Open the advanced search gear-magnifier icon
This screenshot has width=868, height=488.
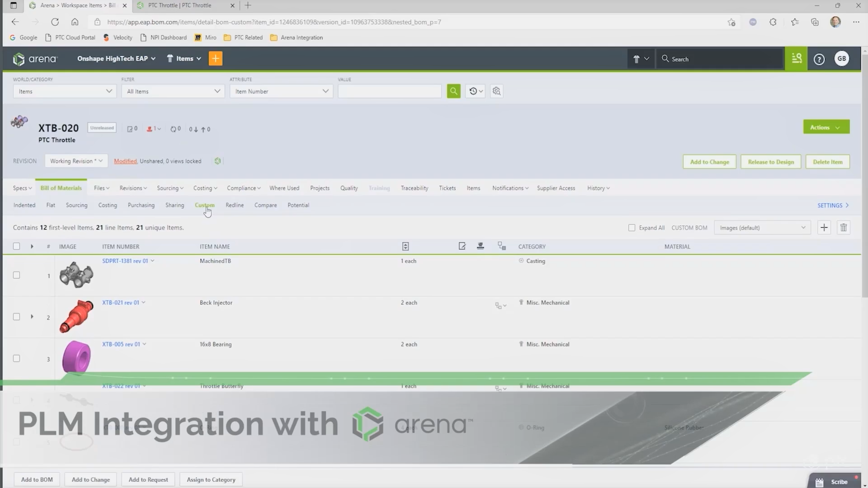496,91
